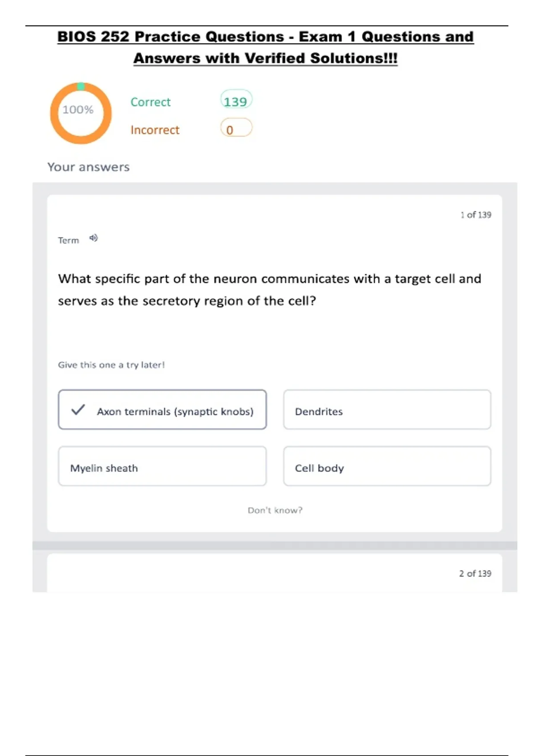The image size is (534, 756).
Task: Select the Cell body answer option
Action: point(387,466)
